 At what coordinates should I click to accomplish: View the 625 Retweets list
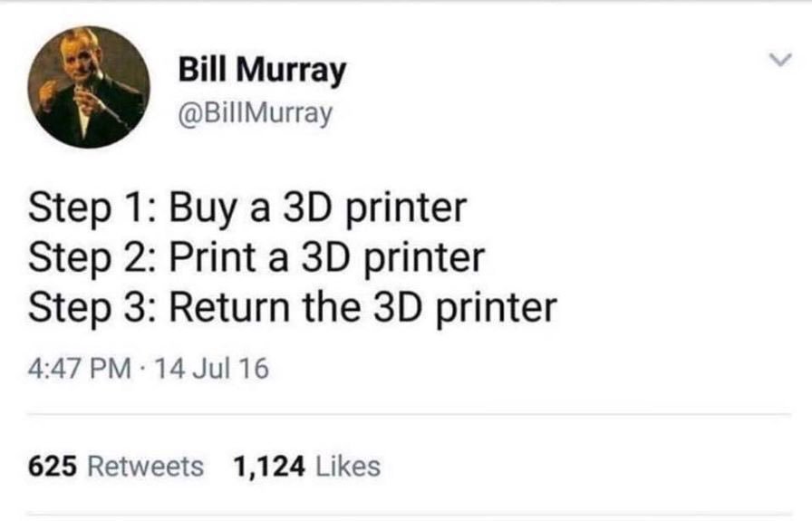click(x=116, y=466)
